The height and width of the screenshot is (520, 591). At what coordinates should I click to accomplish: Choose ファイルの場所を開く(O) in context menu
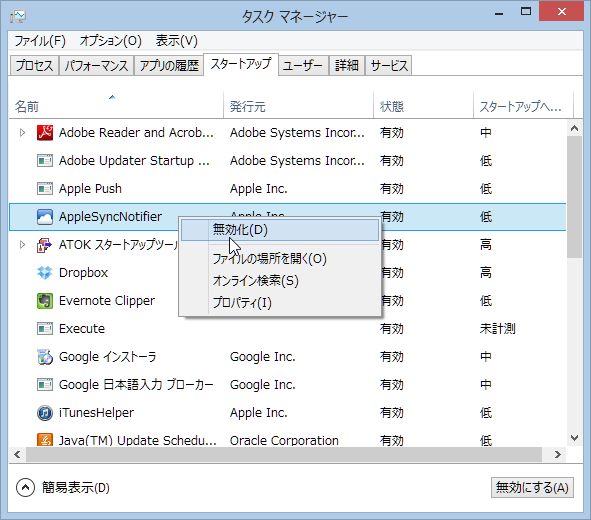(x=280, y=259)
